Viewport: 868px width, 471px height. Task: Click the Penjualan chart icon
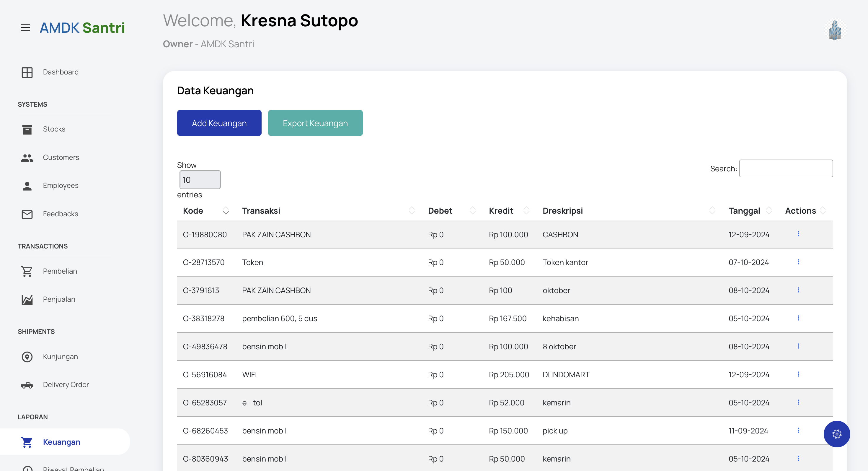[x=27, y=299]
